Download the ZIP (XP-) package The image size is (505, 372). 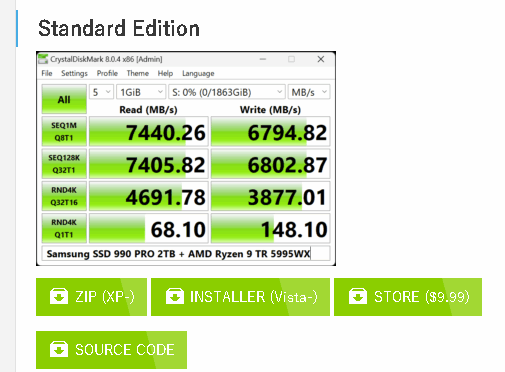91,297
